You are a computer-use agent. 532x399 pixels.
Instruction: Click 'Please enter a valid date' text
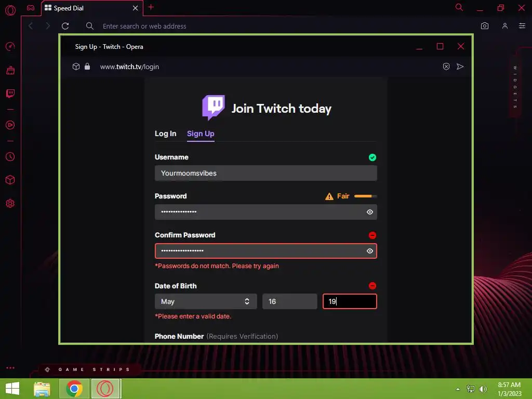193,316
